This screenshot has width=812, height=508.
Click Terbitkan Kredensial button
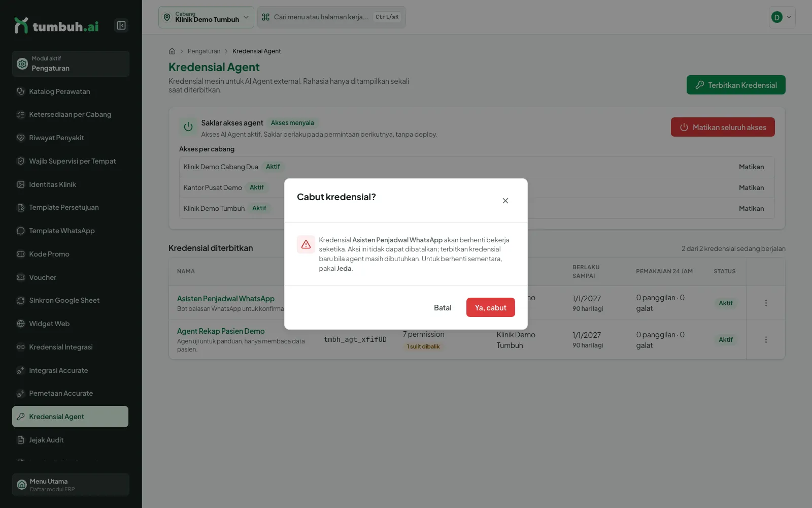(736, 85)
